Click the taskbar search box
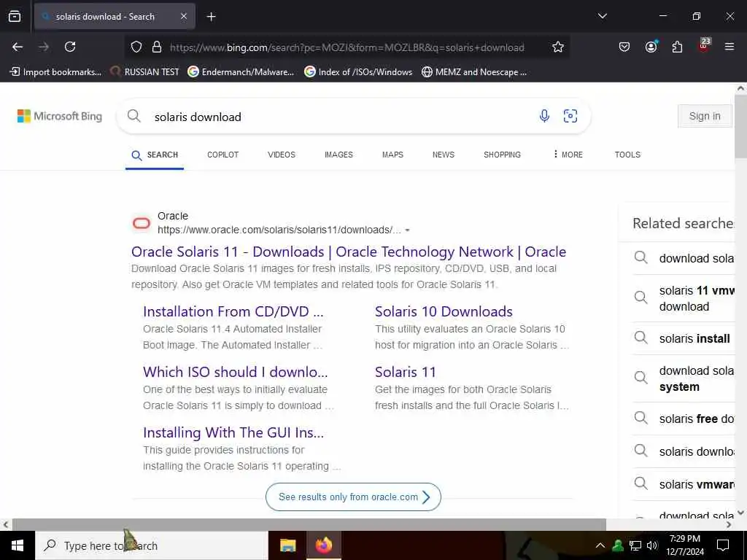This screenshot has width=747, height=560. [152, 545]
